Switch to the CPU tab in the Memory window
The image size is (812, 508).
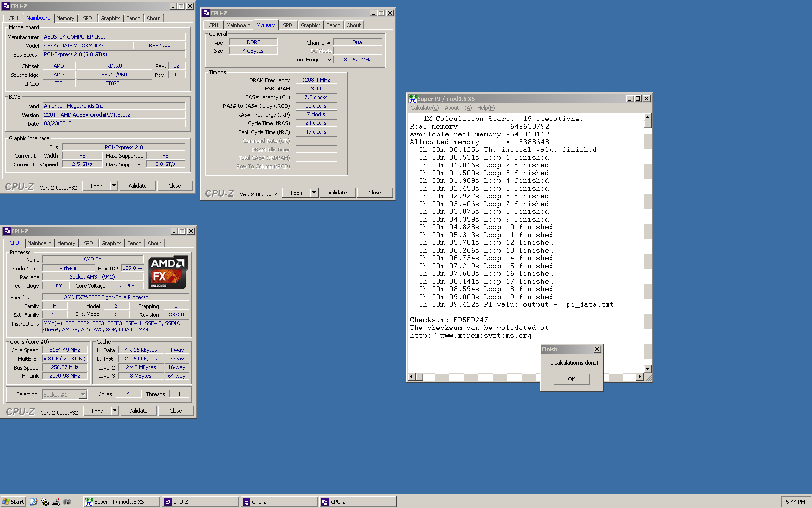(214, 25)
